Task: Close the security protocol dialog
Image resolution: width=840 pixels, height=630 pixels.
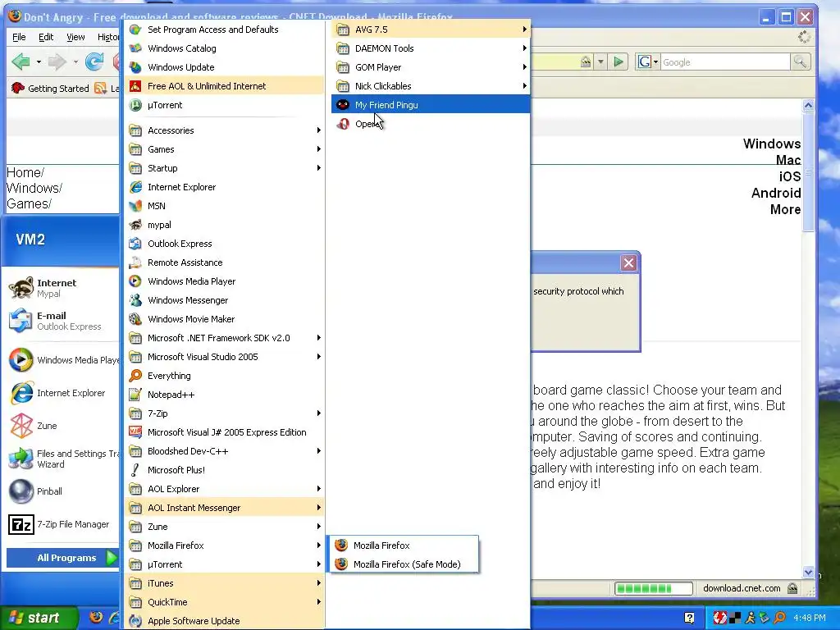Action: click(x=628, y=263)
